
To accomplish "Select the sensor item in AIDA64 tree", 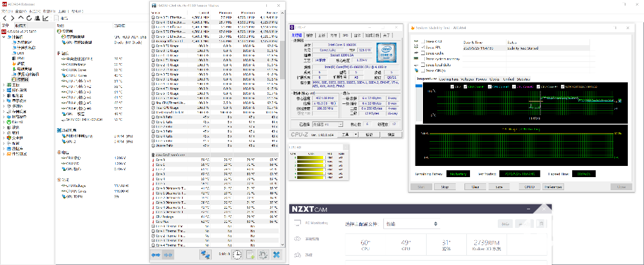I will tap(20, 79).
